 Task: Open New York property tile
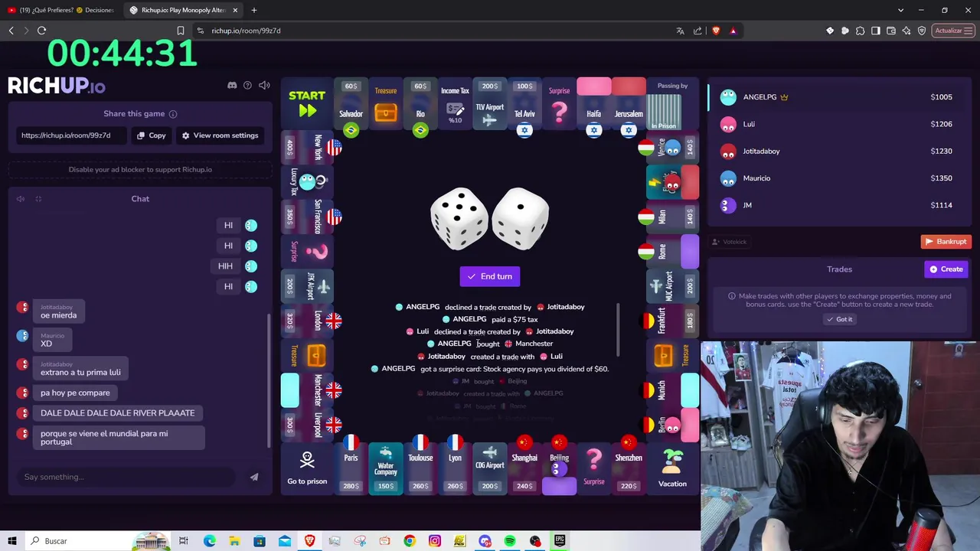309,148
